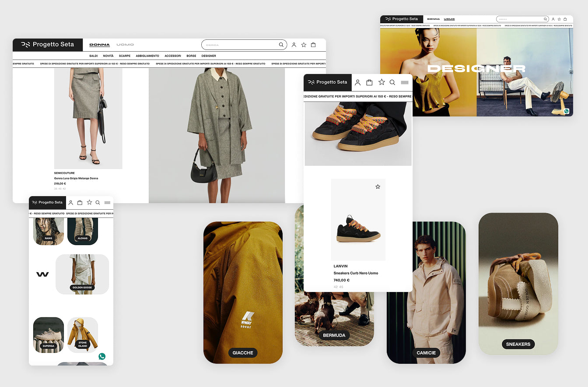588x387 pixels.
Task: Open account icon in Lanvin mobile view
Action: pos(357,82)
